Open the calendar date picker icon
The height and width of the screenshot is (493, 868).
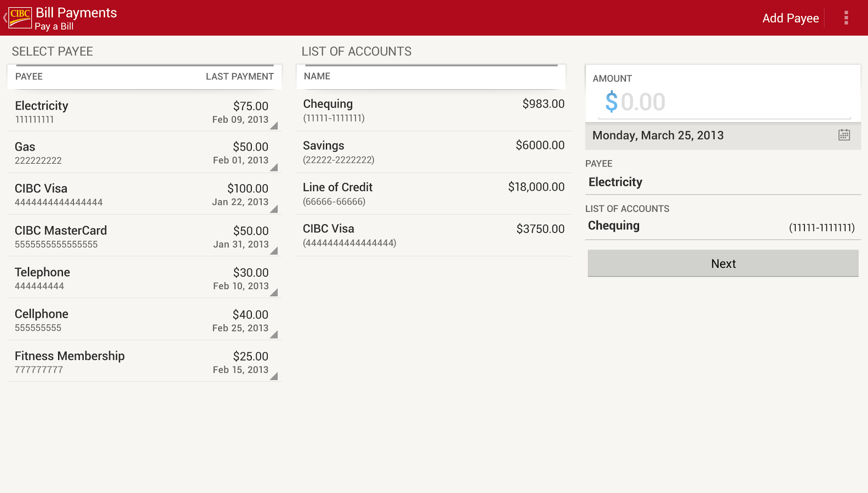coord(844,135)
